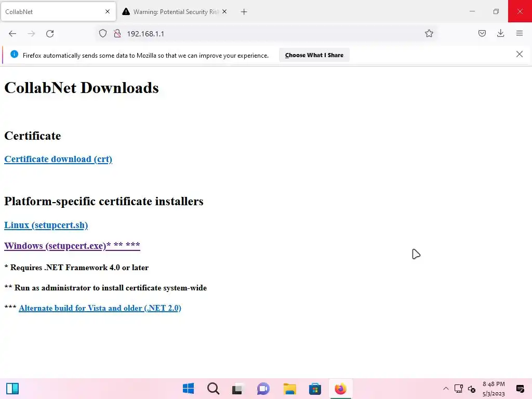The image size is (532, 399).
Task: Click Run as administrator note text
Action: (105, 288)
